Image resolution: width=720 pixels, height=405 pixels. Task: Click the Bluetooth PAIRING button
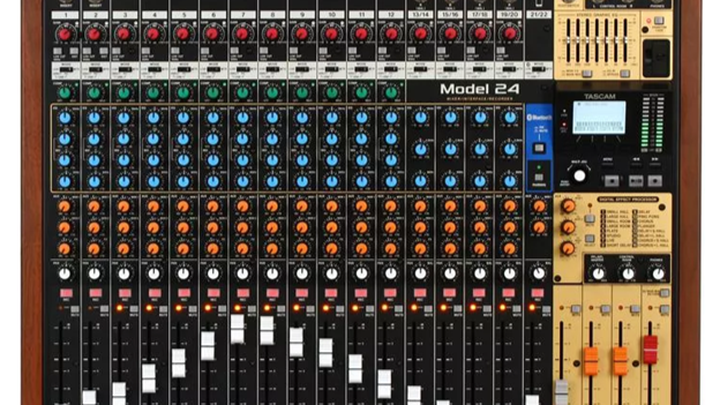(539, 178)
